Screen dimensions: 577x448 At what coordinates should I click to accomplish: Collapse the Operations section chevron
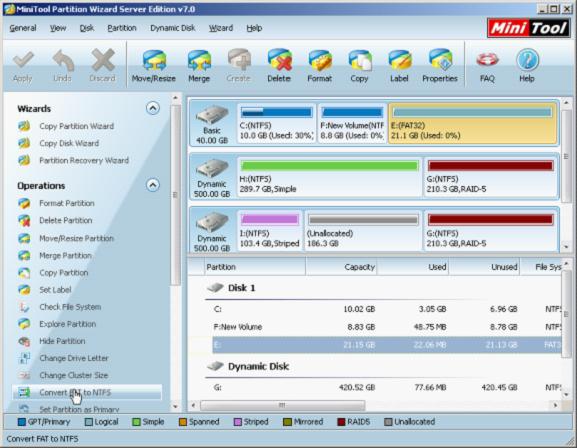coord(153,185)
